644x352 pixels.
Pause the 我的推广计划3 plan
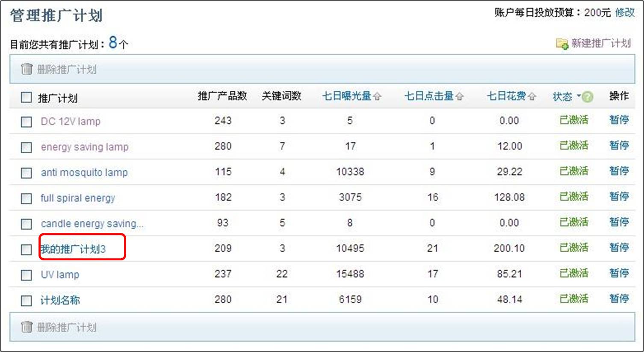point(619,248)
